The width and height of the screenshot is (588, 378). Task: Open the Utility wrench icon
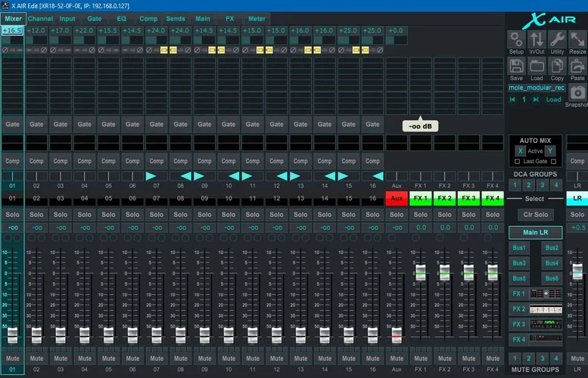click(x=557, y=40)
